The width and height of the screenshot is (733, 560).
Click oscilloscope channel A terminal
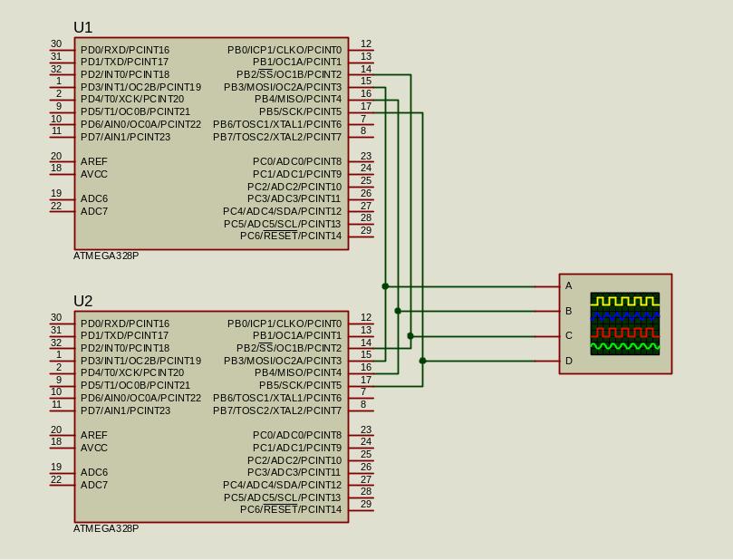[568, 285]
